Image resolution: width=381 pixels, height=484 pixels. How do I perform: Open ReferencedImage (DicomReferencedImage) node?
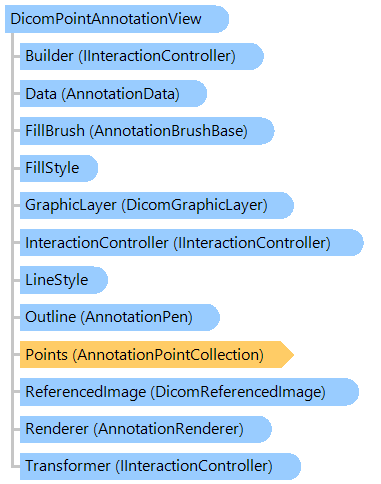(189, 392)
